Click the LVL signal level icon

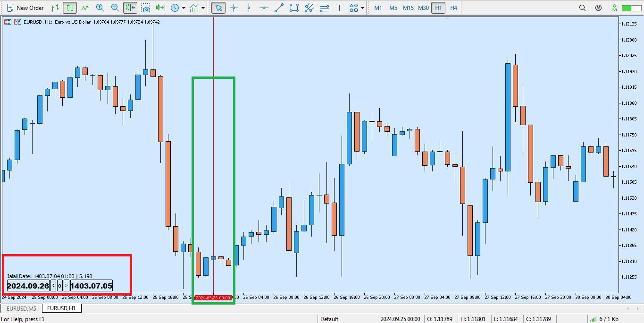point(614,8)
